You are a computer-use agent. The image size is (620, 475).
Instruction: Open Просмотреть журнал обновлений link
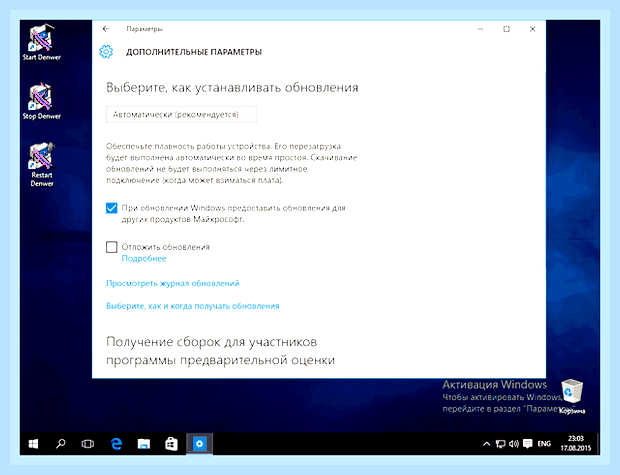(x=173, y=284)
